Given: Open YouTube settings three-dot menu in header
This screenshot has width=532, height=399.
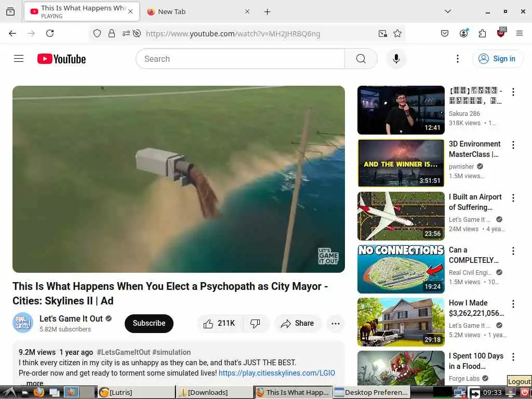Looking at the screenshot, I should (457, 59).
